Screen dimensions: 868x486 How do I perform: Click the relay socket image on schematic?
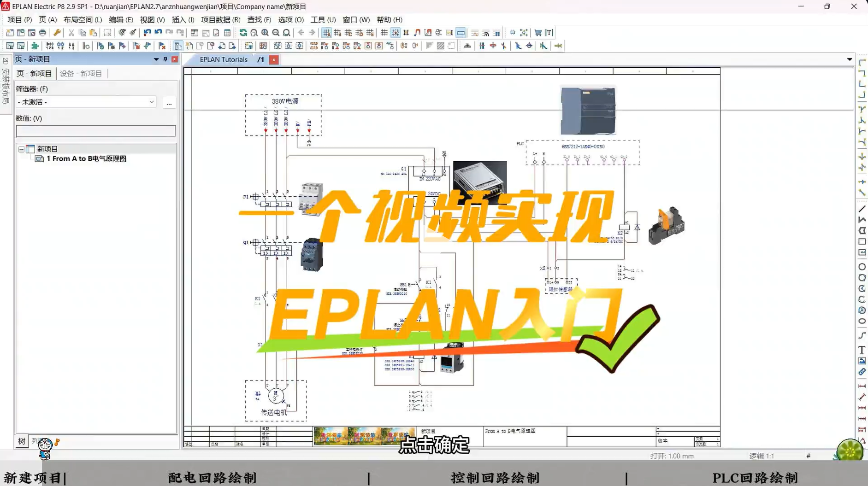[667, 225]
